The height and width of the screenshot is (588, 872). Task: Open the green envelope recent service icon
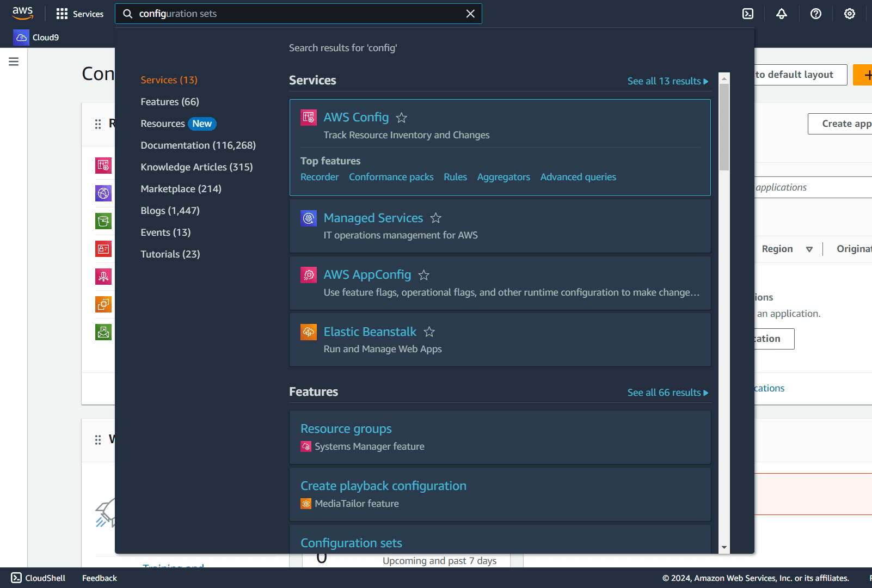(x=103, y=332)
